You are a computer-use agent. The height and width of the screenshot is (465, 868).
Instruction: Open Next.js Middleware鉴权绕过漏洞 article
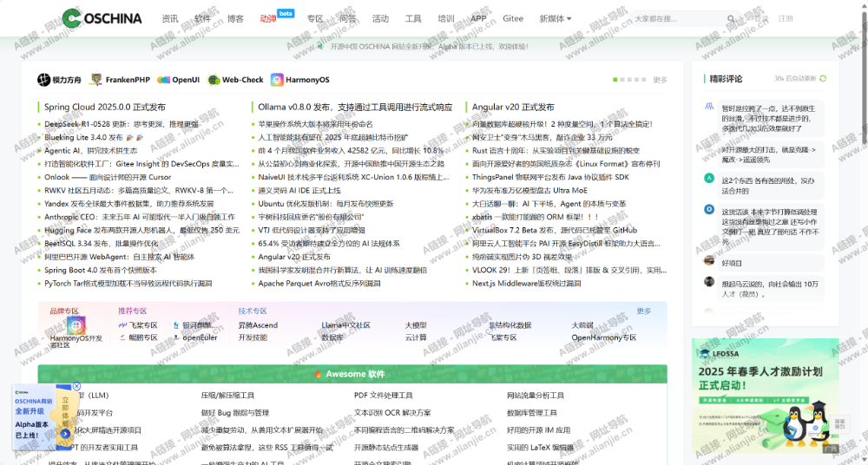click(x=526, y=284)
